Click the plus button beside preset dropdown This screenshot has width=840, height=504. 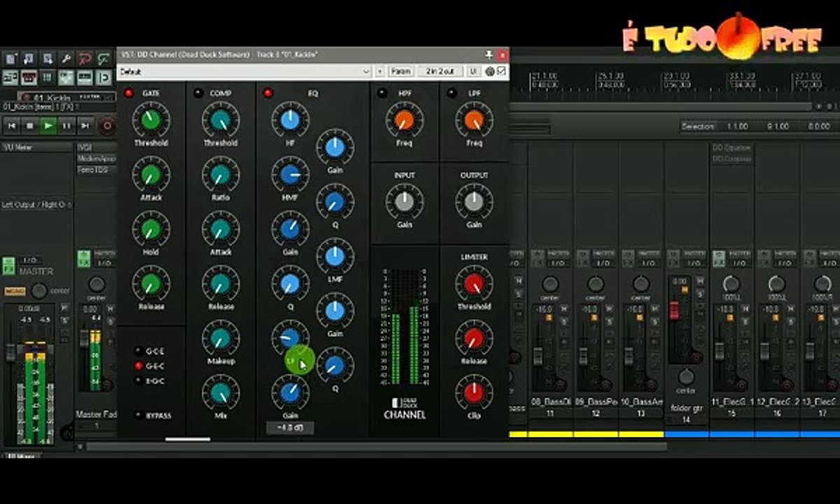[380, 71]
